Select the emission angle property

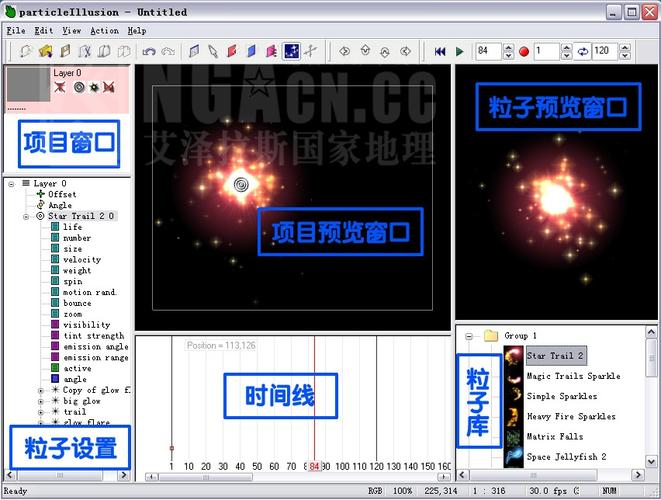coord(96,347)
